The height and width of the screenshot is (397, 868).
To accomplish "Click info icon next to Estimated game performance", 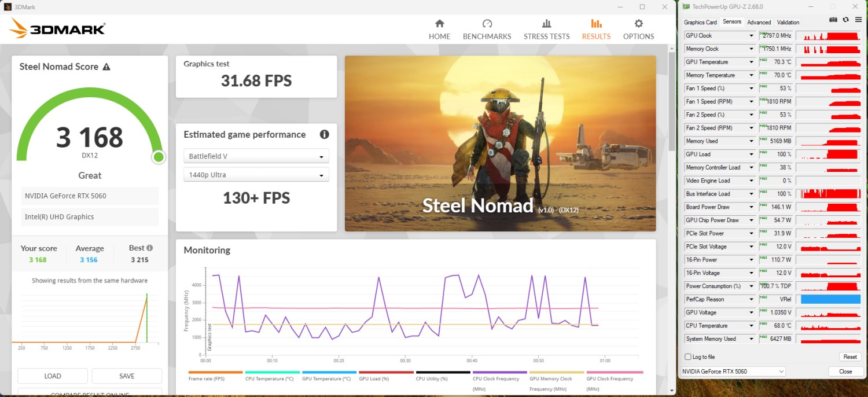I will 324,134.
